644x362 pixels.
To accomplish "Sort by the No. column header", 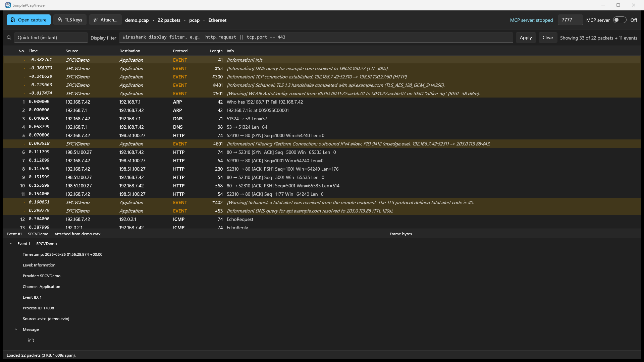I will tap(21, 51).
